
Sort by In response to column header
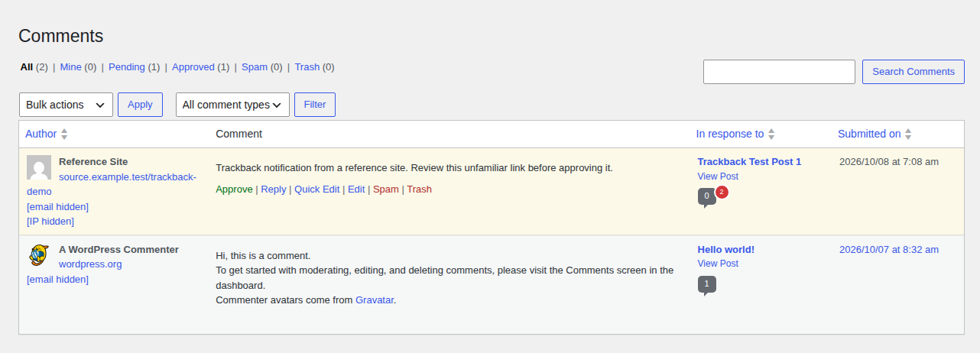730,134
